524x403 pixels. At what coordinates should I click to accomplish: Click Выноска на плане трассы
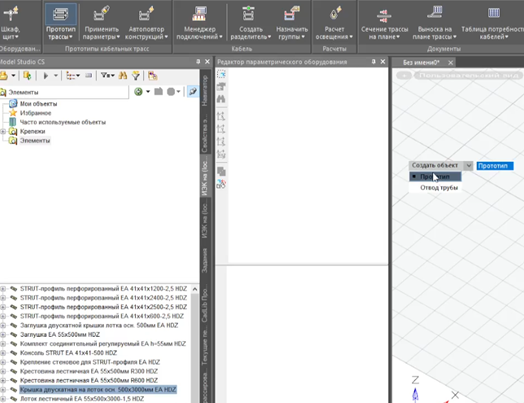pos(434,22)
